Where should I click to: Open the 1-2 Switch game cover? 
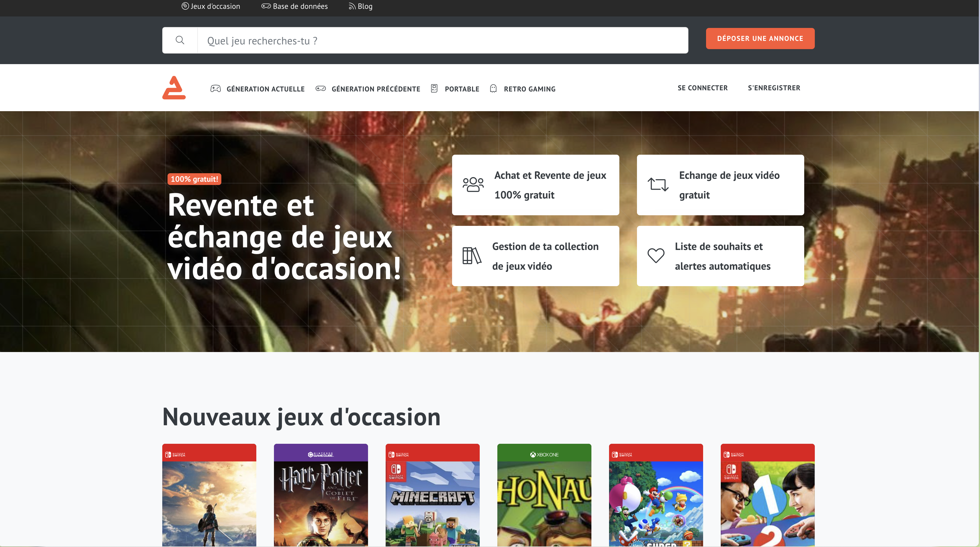click(x=767, y=503)
